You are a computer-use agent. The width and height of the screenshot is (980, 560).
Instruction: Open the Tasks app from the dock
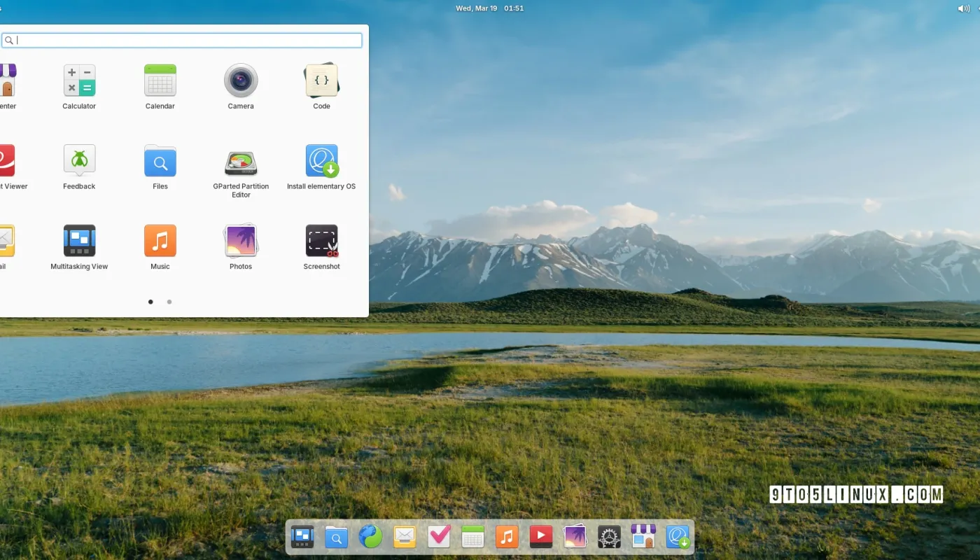pyautogui.click(x=438, y=536)
